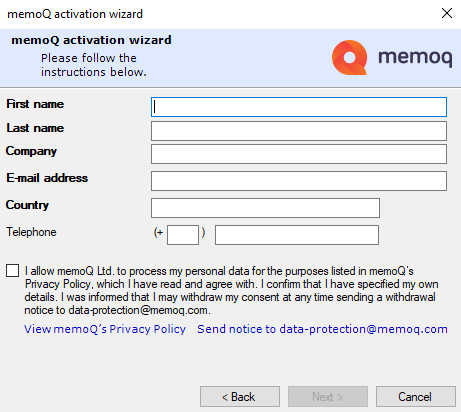Select the Last name text box

coord(299,131)
